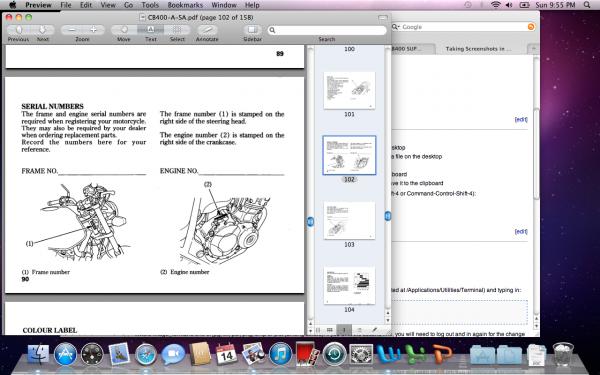Image resolution: width=600 pixels, height=375 pixels.
Task: Open the Annotate tool
Action: [x=207, y=30]
